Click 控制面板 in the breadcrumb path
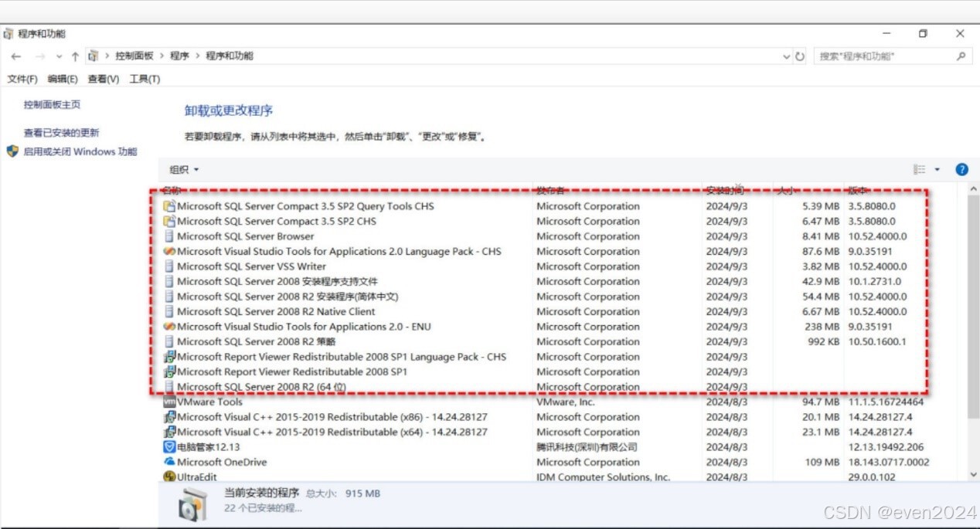 [x=134, y=56]
